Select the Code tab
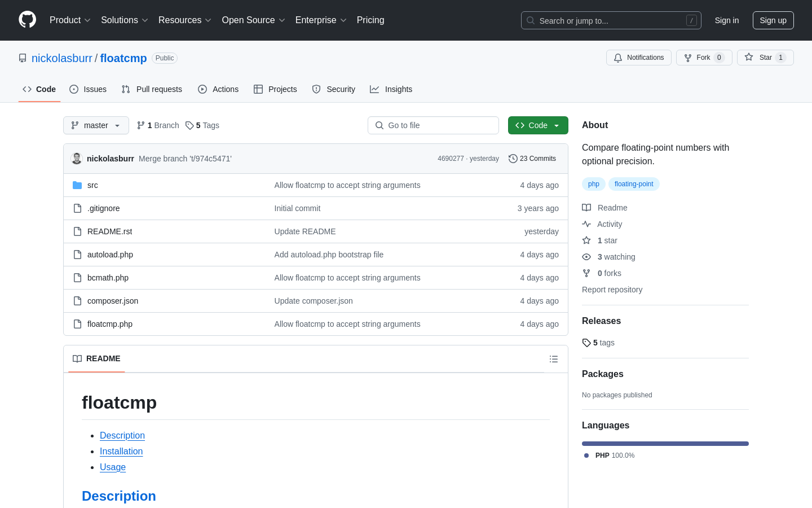This screenshot has height=508, width=812. pyautogui.click(x=39, y=89)
